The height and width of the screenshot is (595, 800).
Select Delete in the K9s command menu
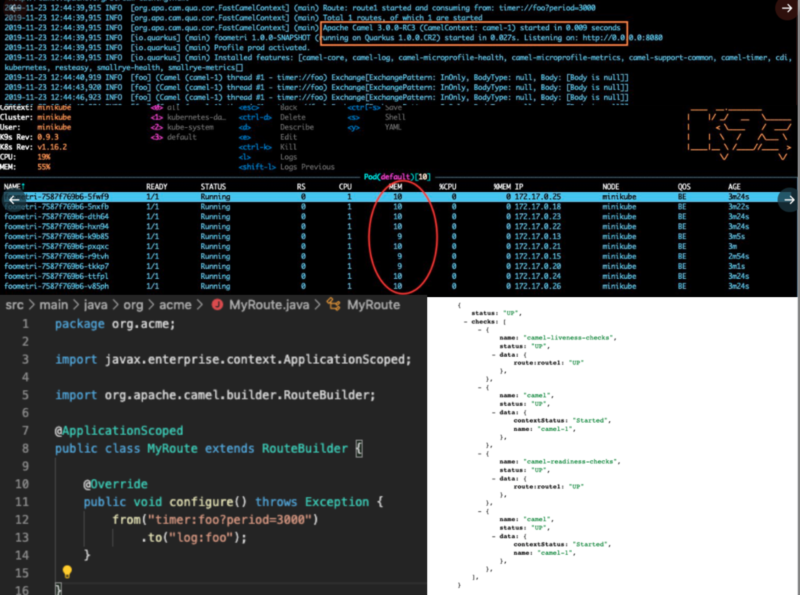click(x=293, y=117)
